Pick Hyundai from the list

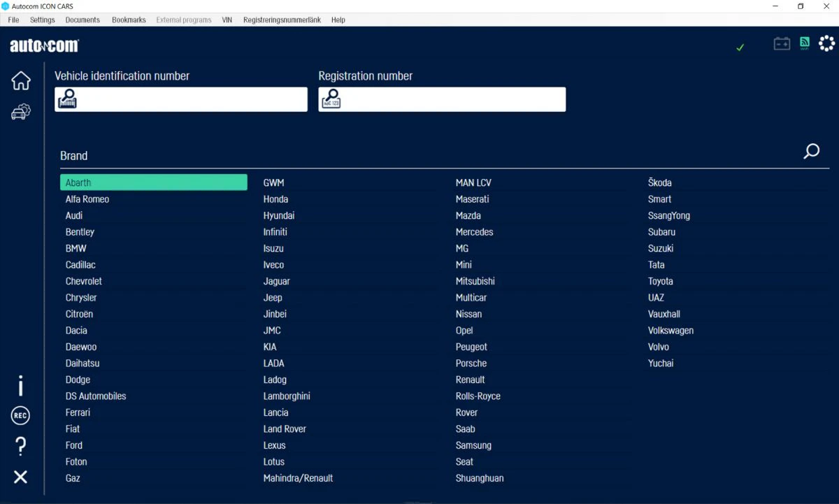click(279, 215)
